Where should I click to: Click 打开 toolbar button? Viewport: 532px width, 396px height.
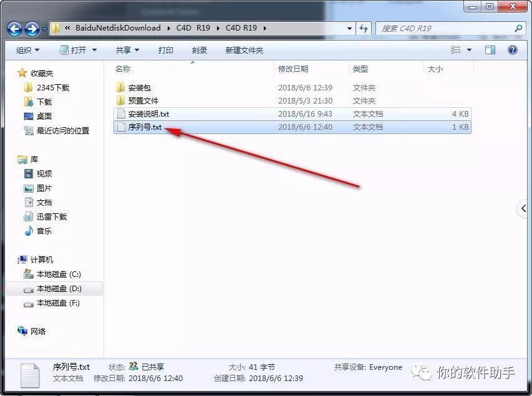coord(74,51)
